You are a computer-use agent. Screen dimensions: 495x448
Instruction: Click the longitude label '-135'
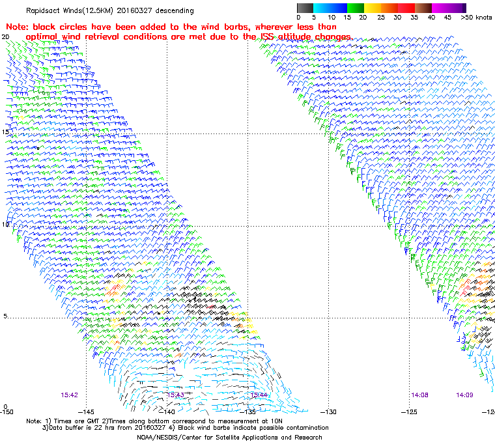pyautogui.click(x=247, y=412)
